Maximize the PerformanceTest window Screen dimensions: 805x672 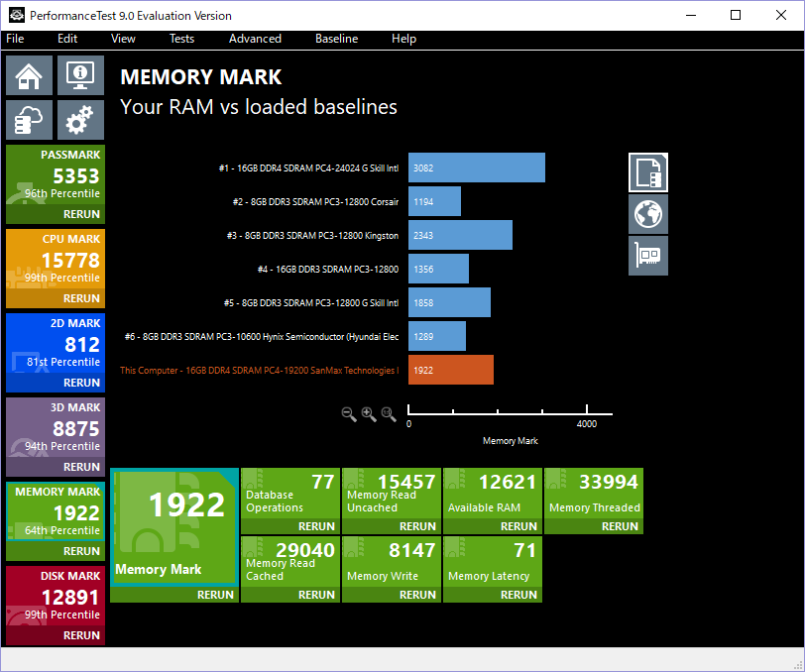[x=736, y=15]
